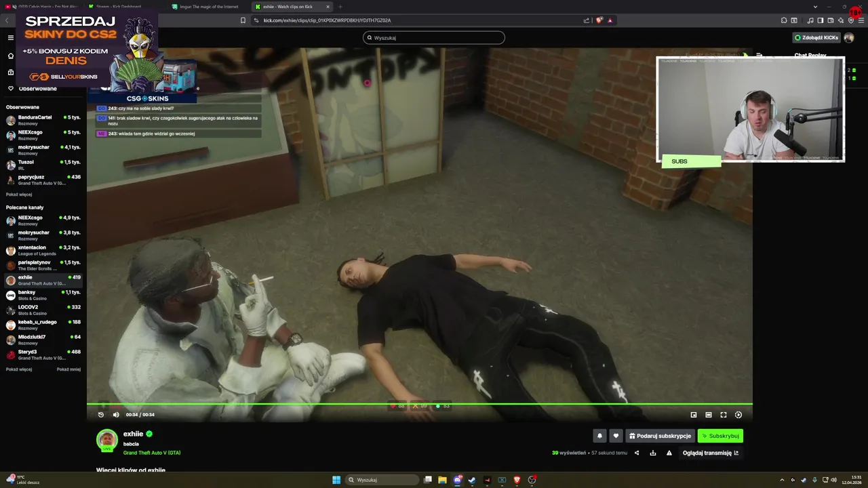The image size is (868, 488).
Task: Collapse list with Pokaż mniej
Action: click(x=68, y=369)
